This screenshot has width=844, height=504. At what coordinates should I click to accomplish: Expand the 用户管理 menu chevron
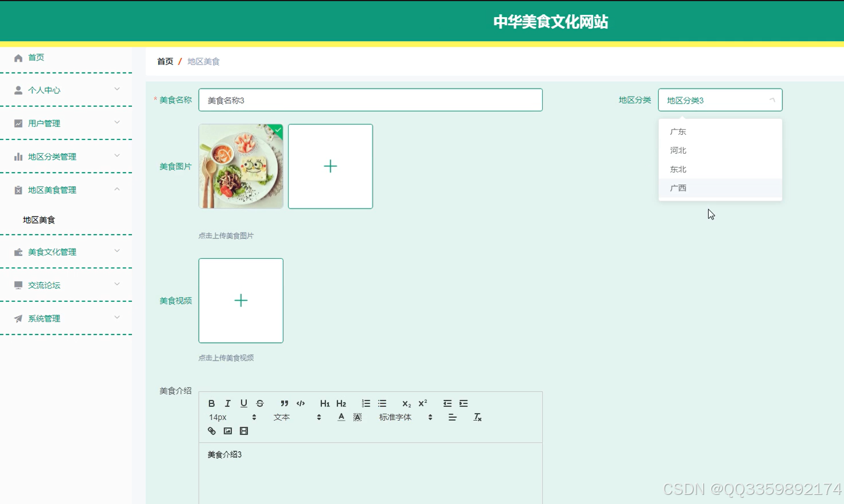pos(117,122)
